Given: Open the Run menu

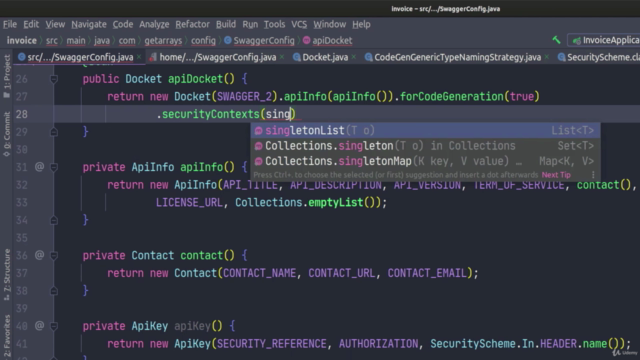Looking at the screenshot, I should tap(250, 24).
